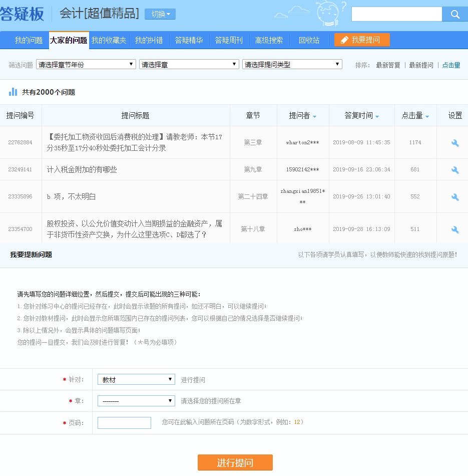This screenshot has width=468, height=476.
Task: Click the bar chart icon beside question count
Action: tap(13, 92)
